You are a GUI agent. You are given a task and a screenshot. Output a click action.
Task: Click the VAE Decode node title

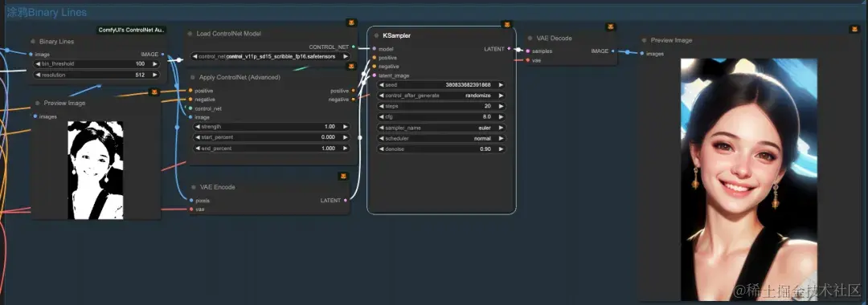(554, 39)
